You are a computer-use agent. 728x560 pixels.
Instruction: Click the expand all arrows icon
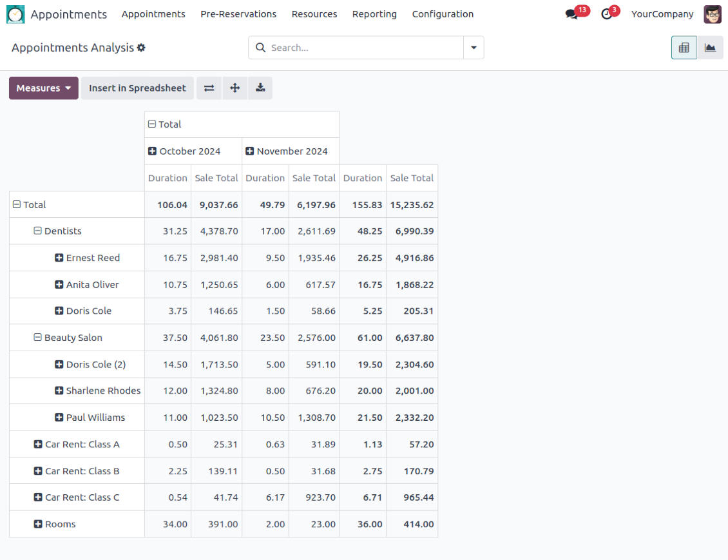point(235,88)
